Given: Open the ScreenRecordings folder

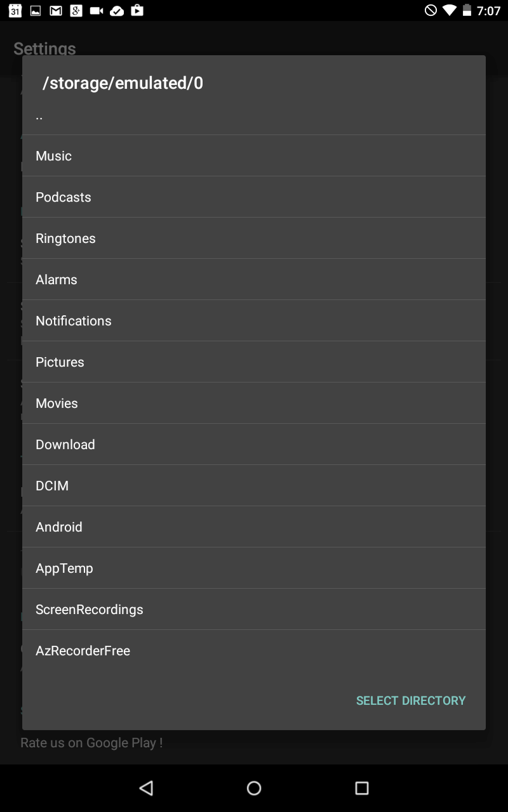Looking at the screenshot, I should tap(254, 609).
